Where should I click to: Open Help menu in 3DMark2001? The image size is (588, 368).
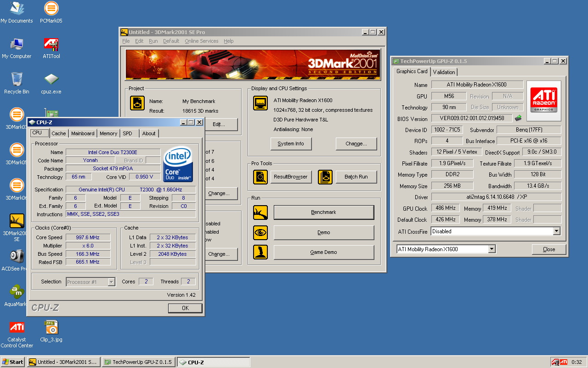click(x=229, y=41)
